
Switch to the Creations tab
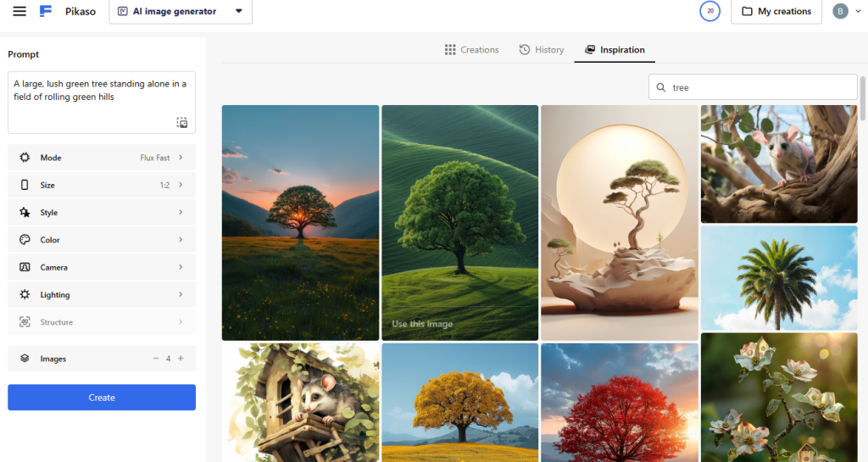471,50
